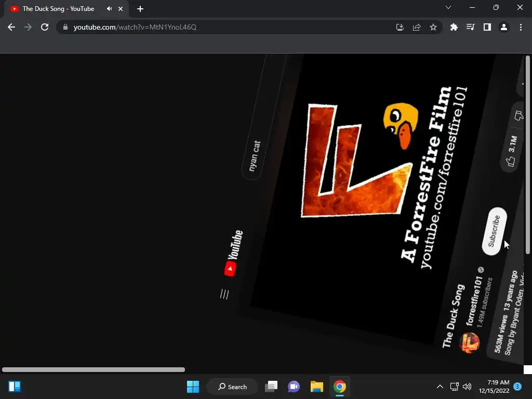532x399 pixels.
Task: Like the video with 3.1M thumbs up
Action: pyautogui.click(x=512, y=152)
